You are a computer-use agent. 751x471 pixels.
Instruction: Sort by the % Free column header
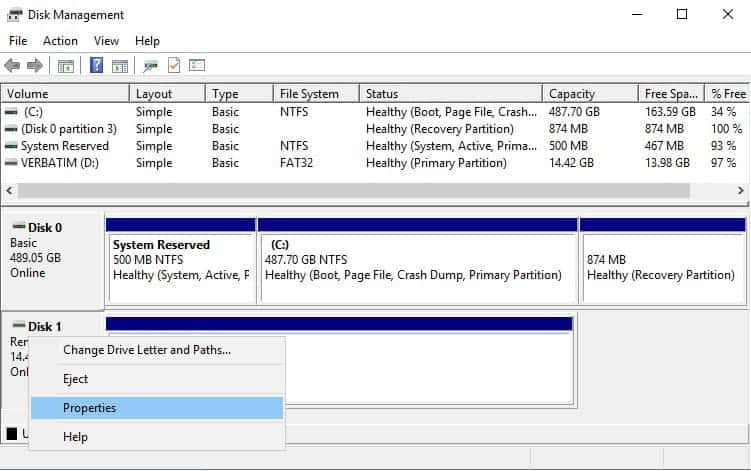click(x=727, y=93)
